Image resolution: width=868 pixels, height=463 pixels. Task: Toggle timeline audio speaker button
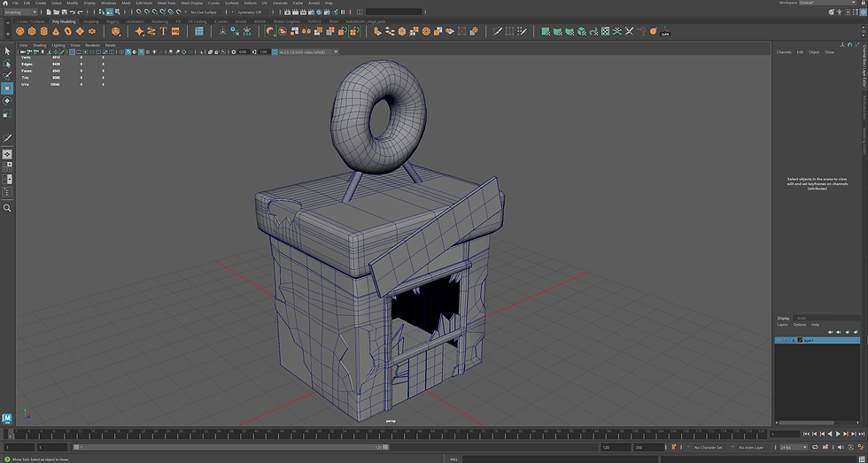point(841,448)
